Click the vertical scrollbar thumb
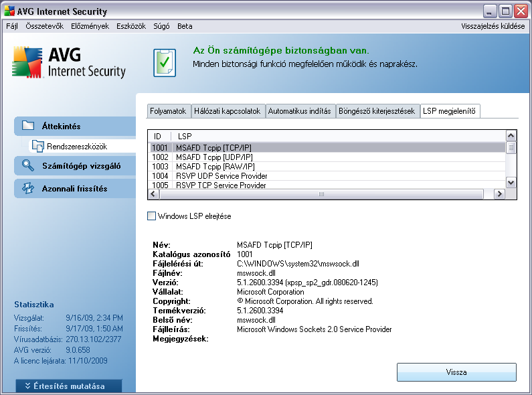 pyautogui.click(x=511, y=147)
